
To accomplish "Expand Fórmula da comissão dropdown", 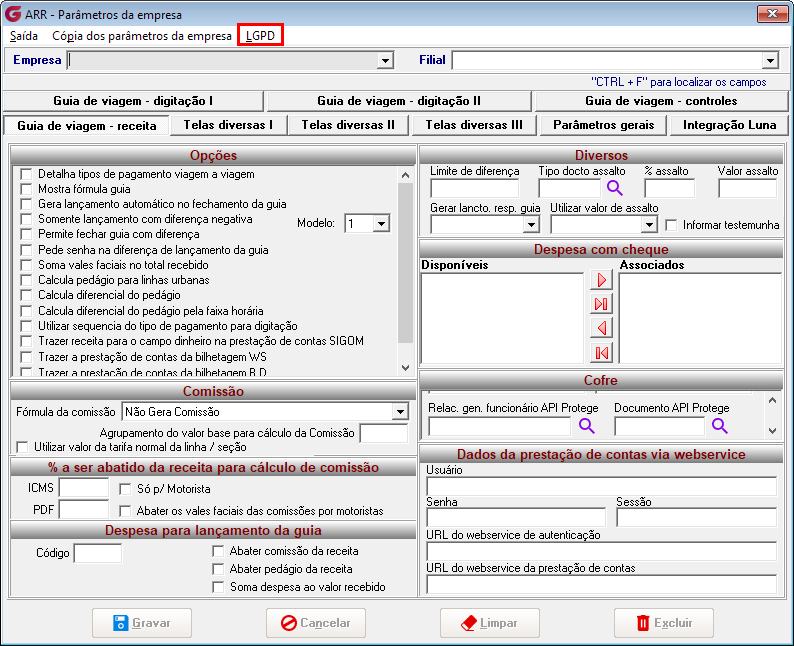I will point(400,412).
